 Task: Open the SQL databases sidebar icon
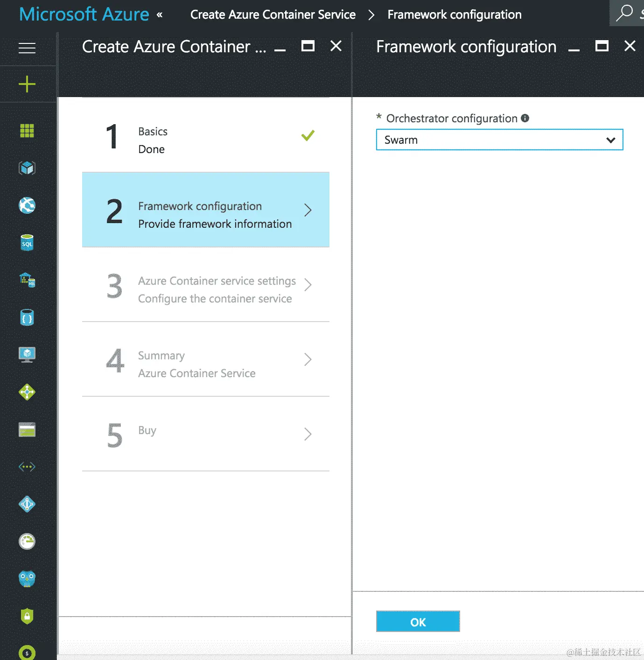coord(27,242)
